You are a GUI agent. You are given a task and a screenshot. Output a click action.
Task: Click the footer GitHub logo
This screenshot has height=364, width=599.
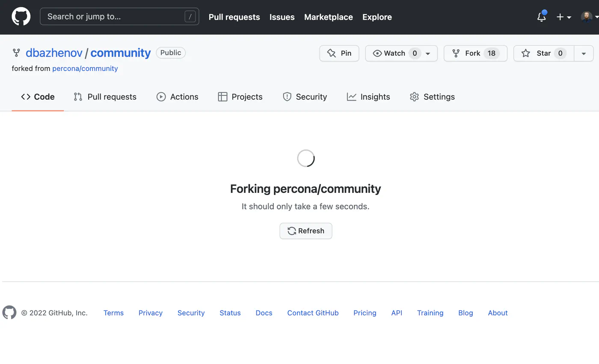[x=9, y=313]
